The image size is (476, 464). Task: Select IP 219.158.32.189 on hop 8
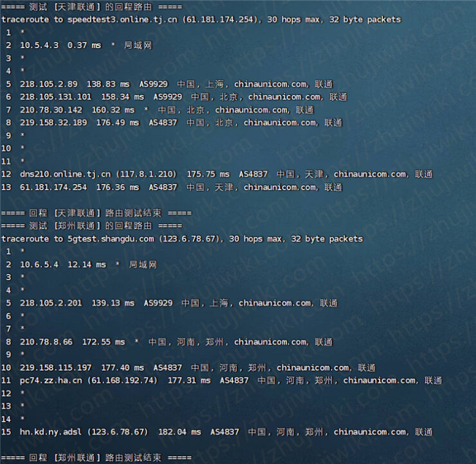pos(53,123)
